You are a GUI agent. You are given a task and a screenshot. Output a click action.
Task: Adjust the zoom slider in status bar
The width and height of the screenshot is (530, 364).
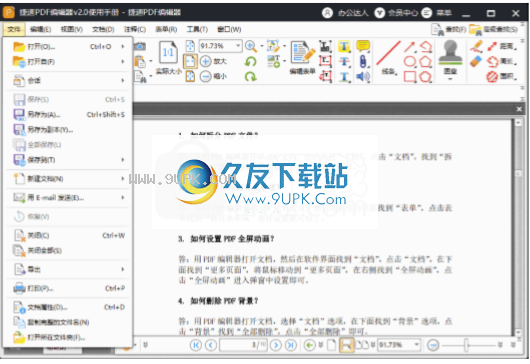tap(466, 345)
